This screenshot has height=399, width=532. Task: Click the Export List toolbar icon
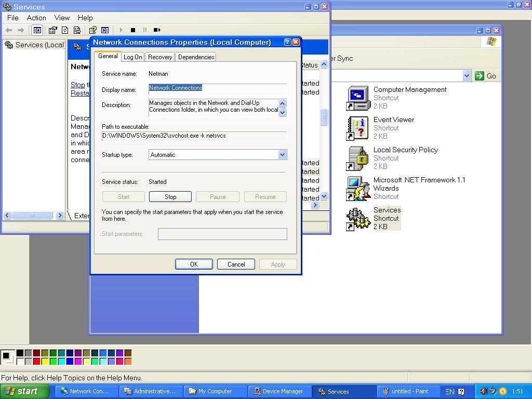tap(77, 30)
